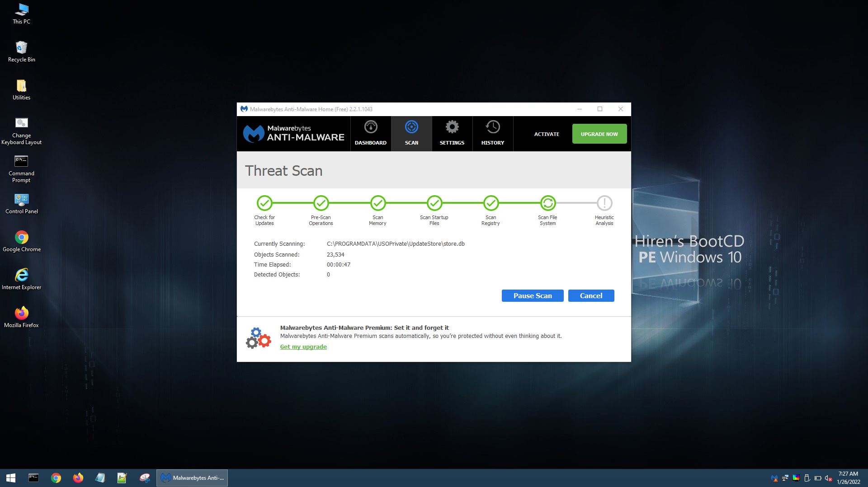Select Change Keyboard Layout desktop icon

pos(21,131)
